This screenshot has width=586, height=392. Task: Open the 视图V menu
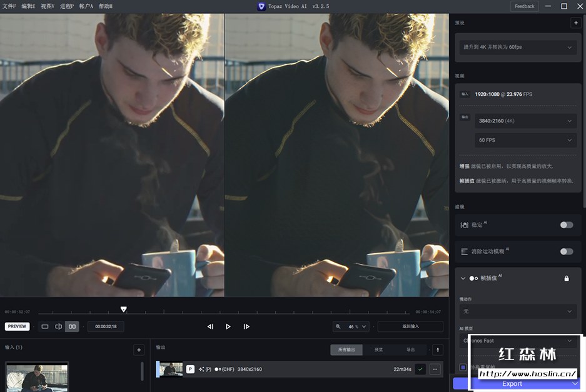[x=48, y=6]
